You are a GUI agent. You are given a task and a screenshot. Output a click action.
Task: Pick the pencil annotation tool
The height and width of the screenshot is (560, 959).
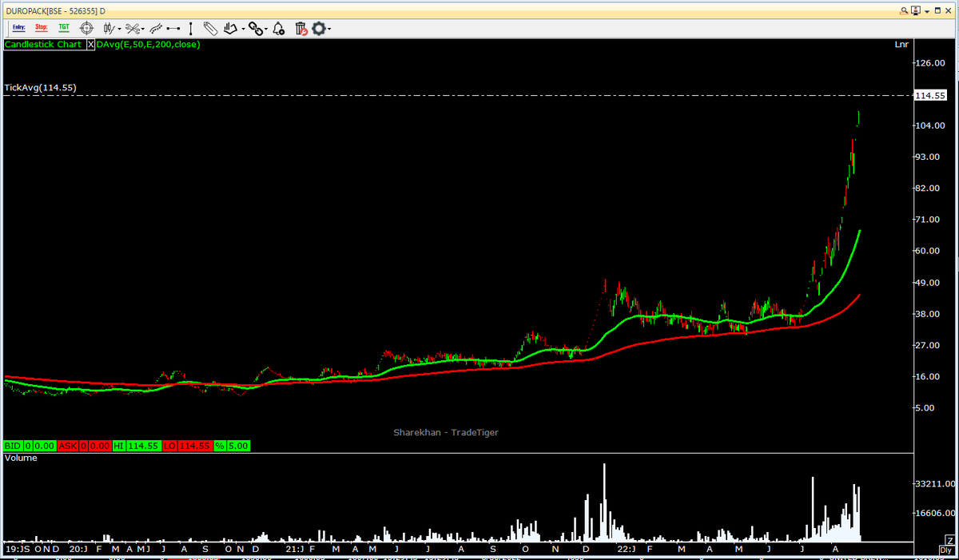click(213, 28)
